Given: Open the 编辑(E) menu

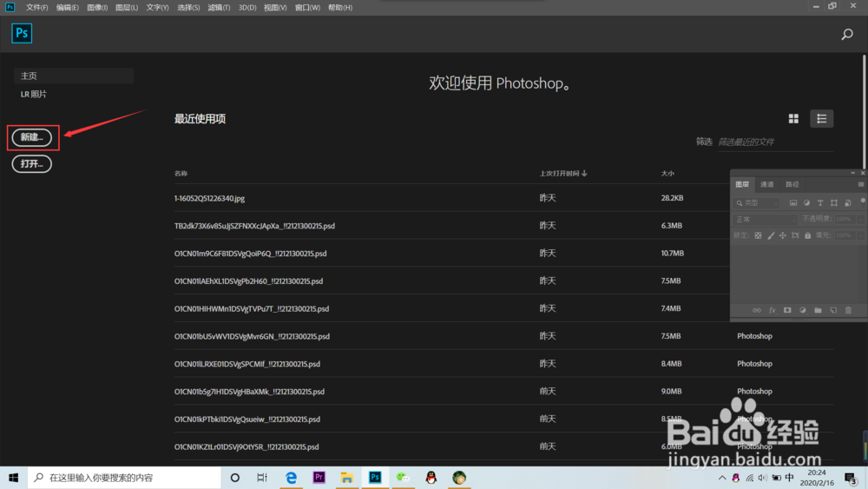Looking at the screenshot, I should tap(68, 8).
